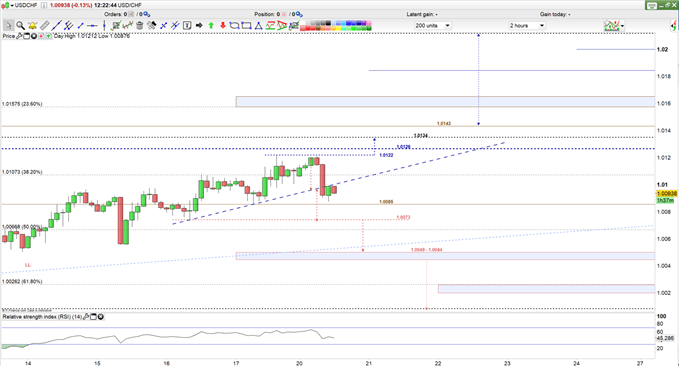The height and width of the screenshot is (366, 679).
Task: Open the alert bell tool
Action: pyautogui.click(x=32, y=25)
